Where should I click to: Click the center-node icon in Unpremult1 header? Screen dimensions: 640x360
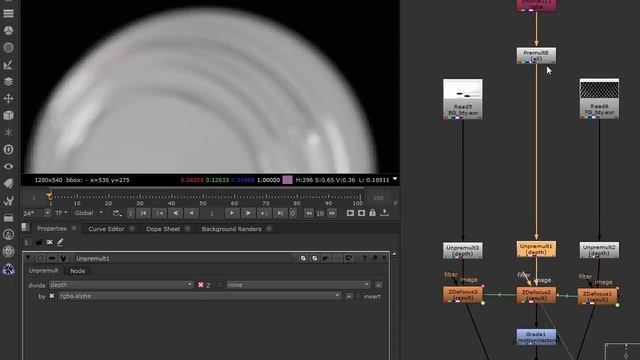(40, 258)
